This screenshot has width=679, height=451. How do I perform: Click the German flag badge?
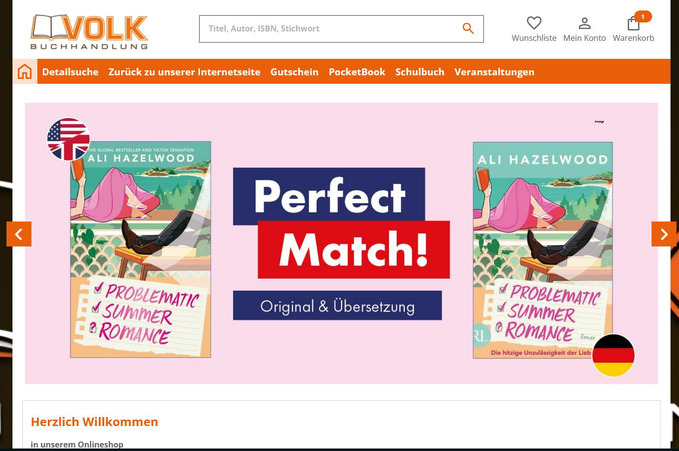coord(613,355)
